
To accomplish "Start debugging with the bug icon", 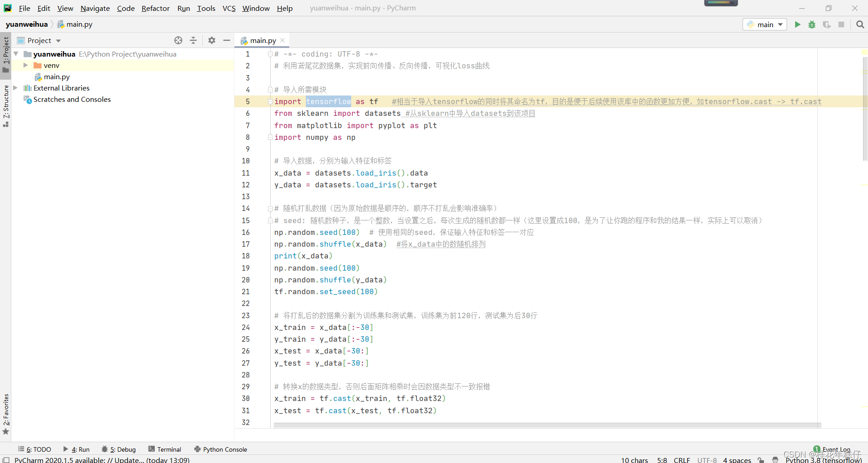I will 812,24.
